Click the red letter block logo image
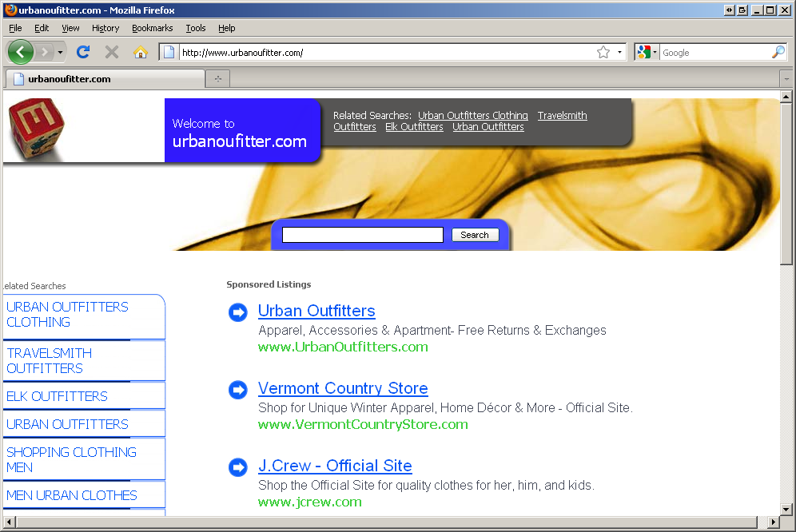Image resolution: width=796 pixels, height=532 pixels. click(37, 129)
